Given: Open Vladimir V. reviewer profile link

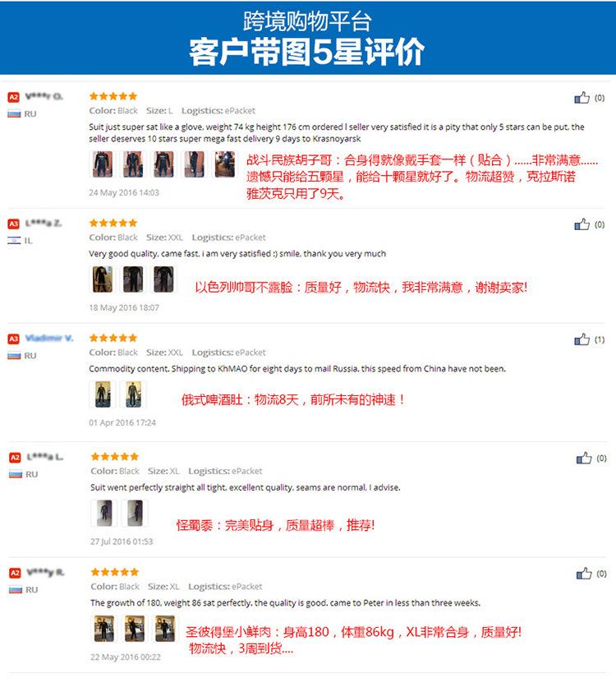Looking at the screenshot, I should (x=49, y=338).
